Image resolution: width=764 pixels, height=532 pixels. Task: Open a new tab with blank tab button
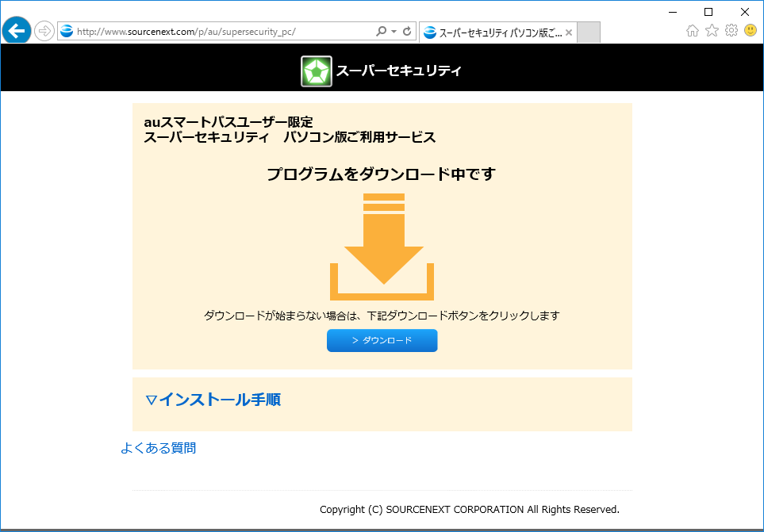point(589,33)
